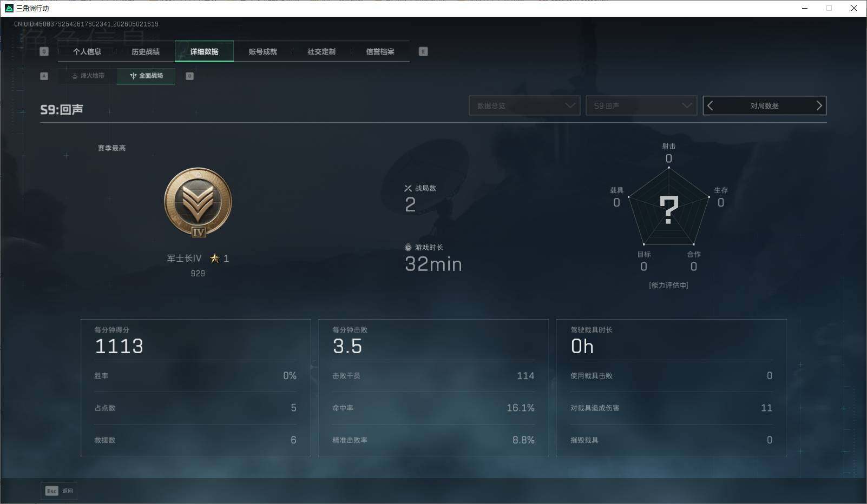Viewport: 867px width, 504px height.
Task: Click the 三角洲行动 title bar app icon
Action: coord(9,8)
